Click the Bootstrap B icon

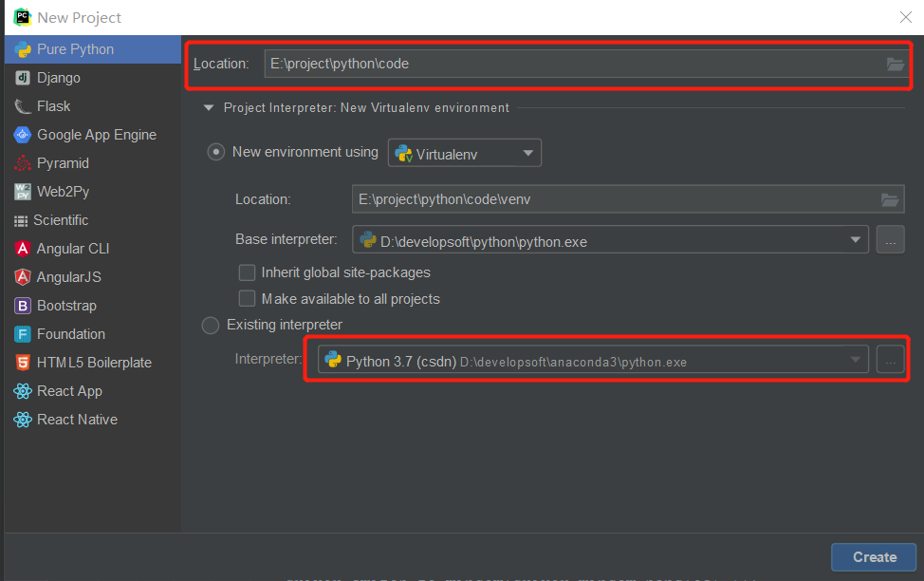pos(23,306)
